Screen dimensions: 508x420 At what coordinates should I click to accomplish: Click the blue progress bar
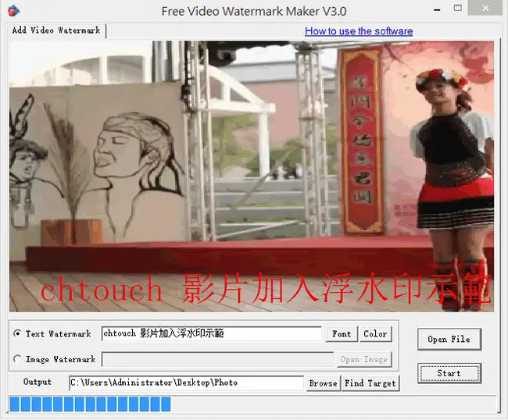(252, 404)
